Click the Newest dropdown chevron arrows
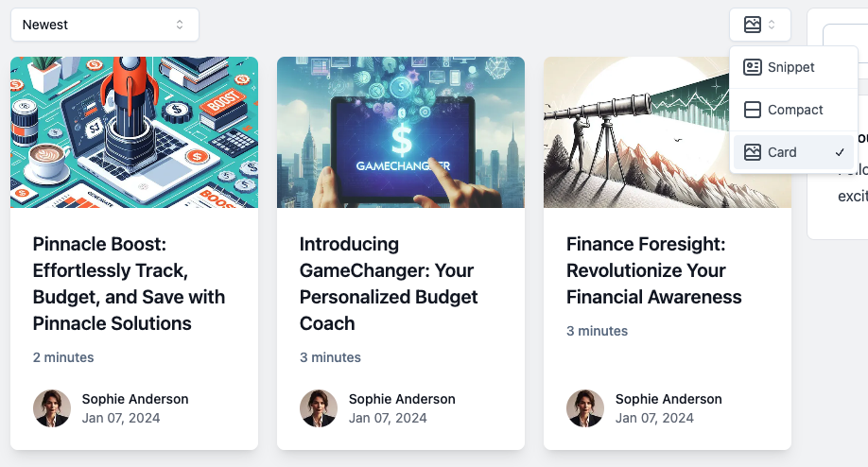Image resolution: width=868 pixels, height=467 pixels. (x=180, y=25)
